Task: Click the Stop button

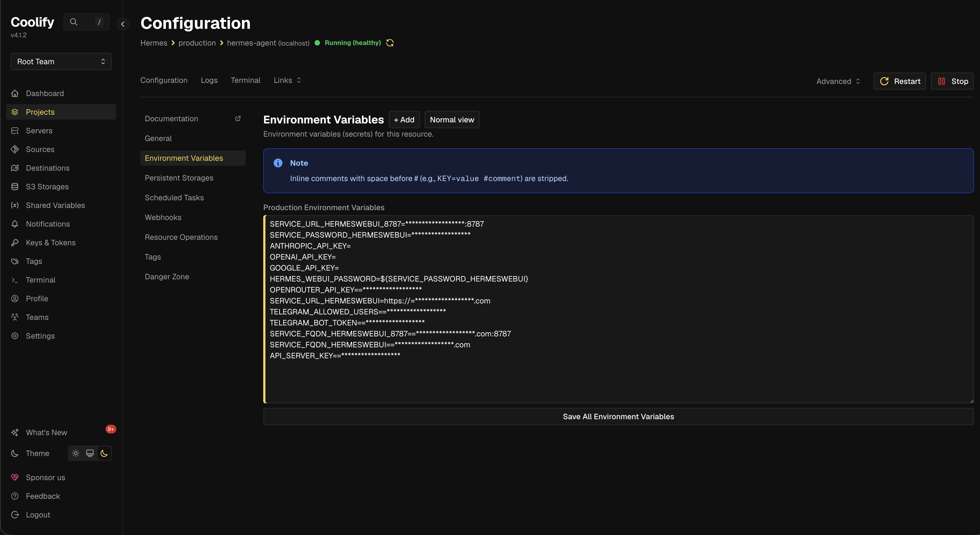Action: [x=952, y=81]
